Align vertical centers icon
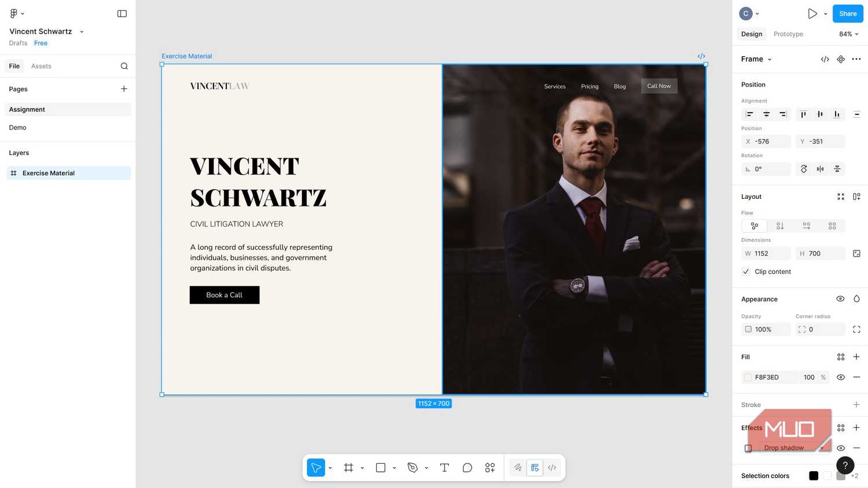 point(820,114)
